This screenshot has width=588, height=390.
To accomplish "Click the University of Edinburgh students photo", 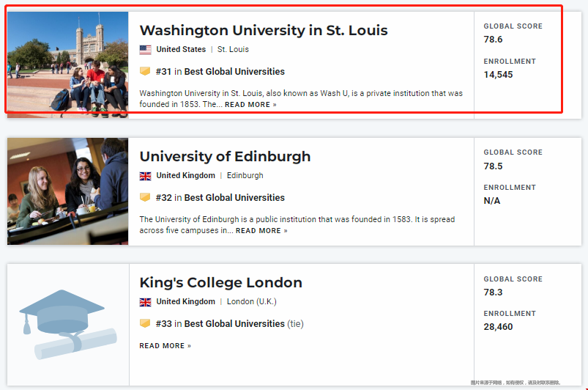I will click(x=67, y=191).
